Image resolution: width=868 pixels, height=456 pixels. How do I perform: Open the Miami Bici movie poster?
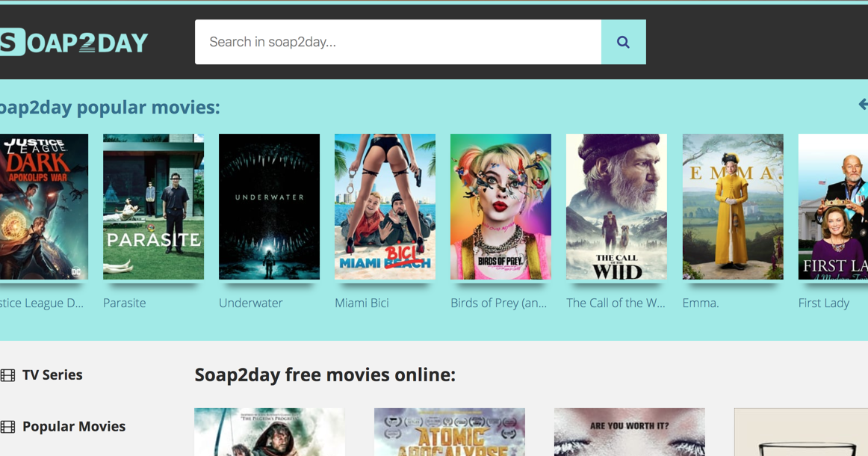385,206
